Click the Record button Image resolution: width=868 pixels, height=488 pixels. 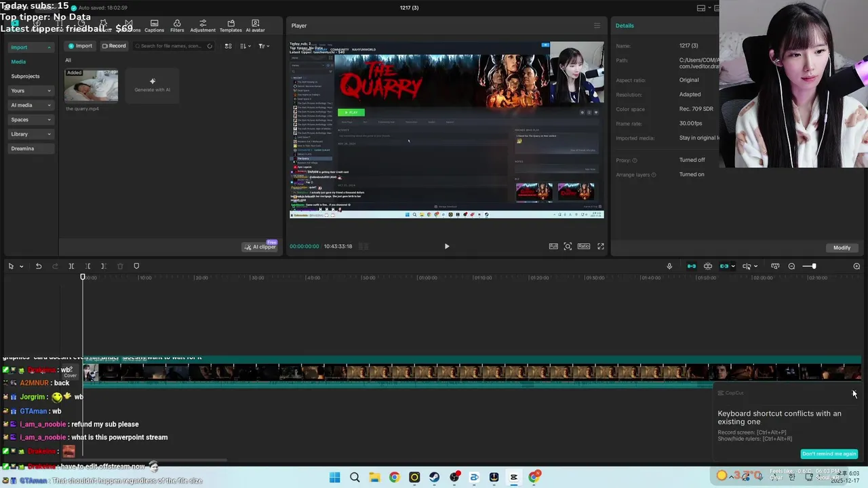(x=114, y=46)
